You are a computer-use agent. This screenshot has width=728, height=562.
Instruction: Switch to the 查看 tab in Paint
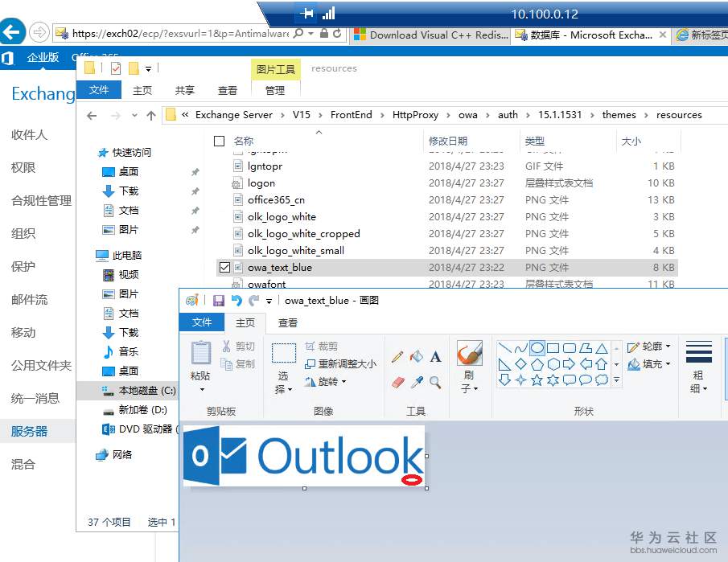coord(288,323)
